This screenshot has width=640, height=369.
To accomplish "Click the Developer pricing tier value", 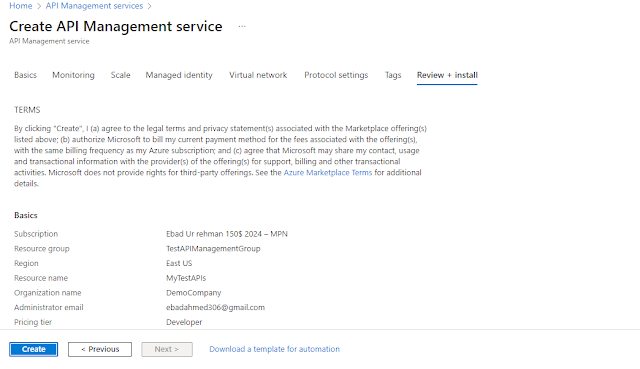I will [184, 322].
